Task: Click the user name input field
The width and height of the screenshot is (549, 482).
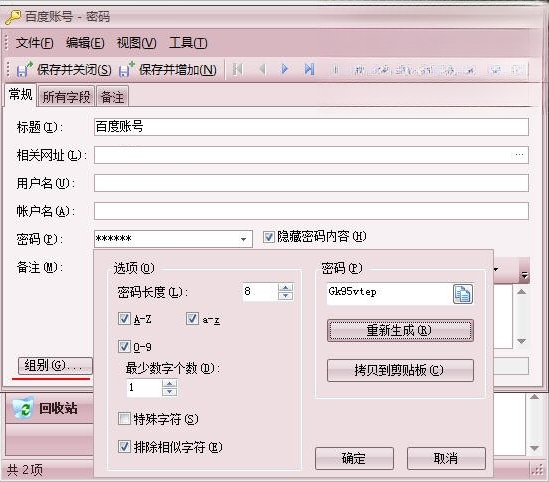Action: pyautogui.click(x=311, y=183)
